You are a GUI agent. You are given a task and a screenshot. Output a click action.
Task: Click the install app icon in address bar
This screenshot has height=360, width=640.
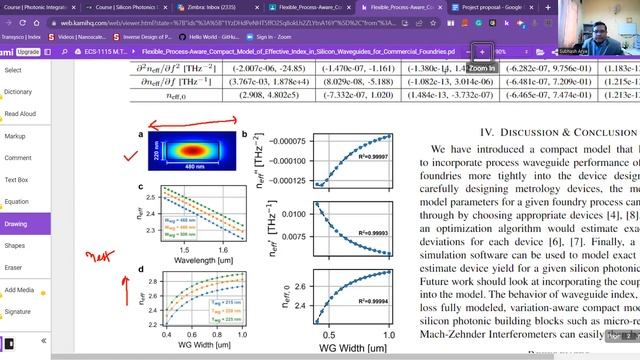pyautogui.click(x=405, y=23)
